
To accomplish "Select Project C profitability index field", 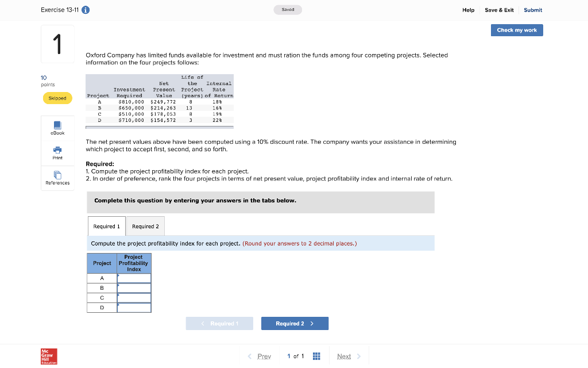I will (x=134, y=298).
